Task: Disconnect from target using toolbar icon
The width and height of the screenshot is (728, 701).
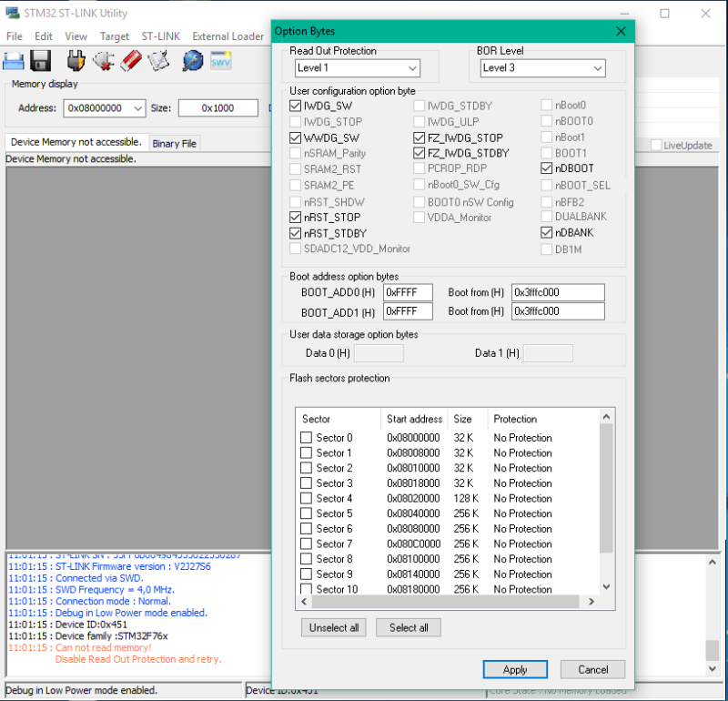Action: tap(102, 61)
